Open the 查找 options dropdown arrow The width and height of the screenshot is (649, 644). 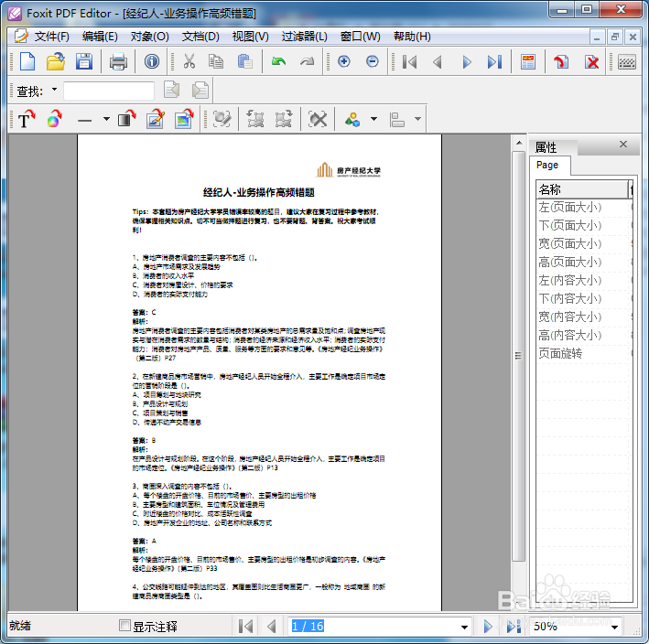(55, 90)
